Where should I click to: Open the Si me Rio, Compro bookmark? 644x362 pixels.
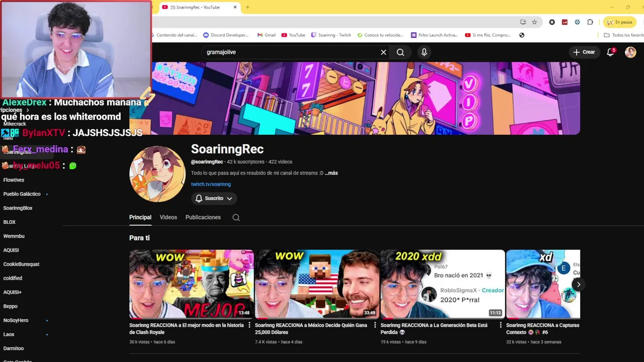pyautogui.click(x=488, y=35)
